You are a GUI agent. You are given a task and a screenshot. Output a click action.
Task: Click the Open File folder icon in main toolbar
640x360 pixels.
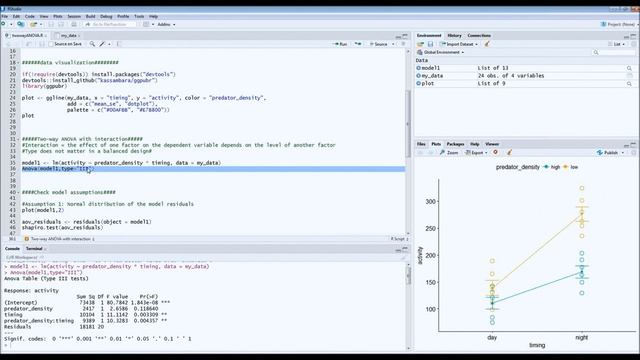tap(34, 24)
